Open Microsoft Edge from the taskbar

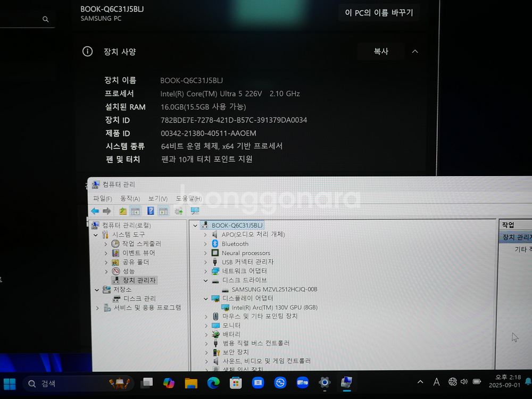coord(213,383)
